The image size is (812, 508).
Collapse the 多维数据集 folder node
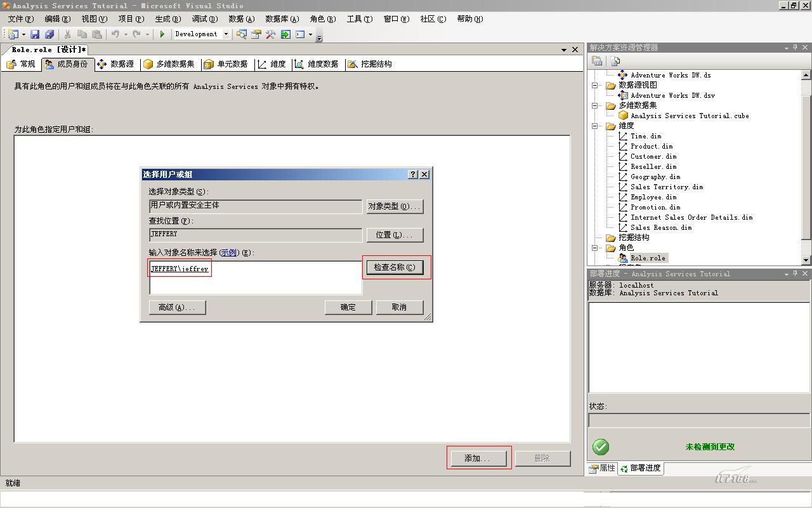click(595, 105)
